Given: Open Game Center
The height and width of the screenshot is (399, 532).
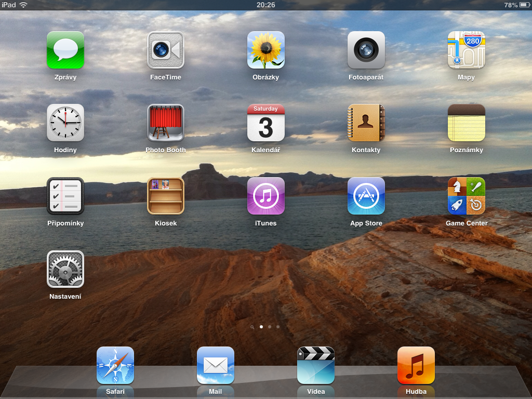Looking at the screenshot, I should coord(466,196).
